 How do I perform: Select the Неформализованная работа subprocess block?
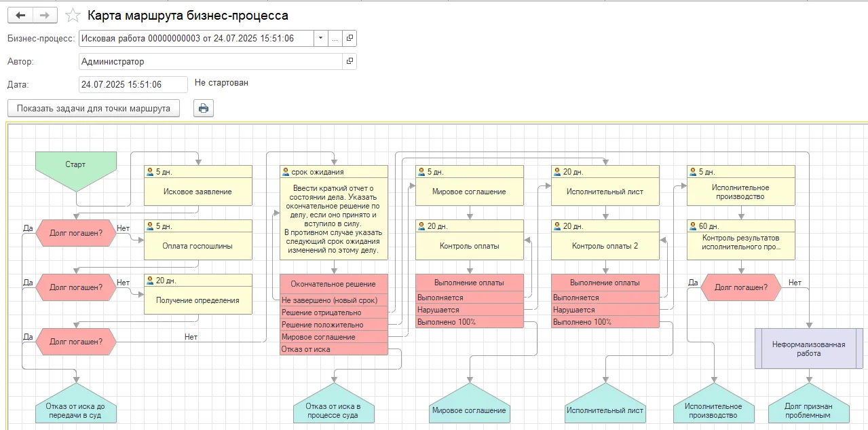[809, 348]
